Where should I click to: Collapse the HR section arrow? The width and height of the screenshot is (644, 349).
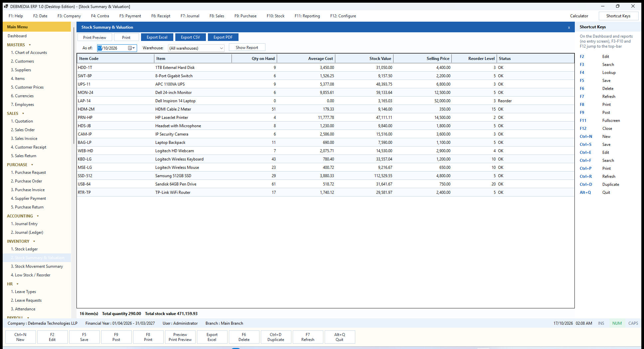coord(18,284)
